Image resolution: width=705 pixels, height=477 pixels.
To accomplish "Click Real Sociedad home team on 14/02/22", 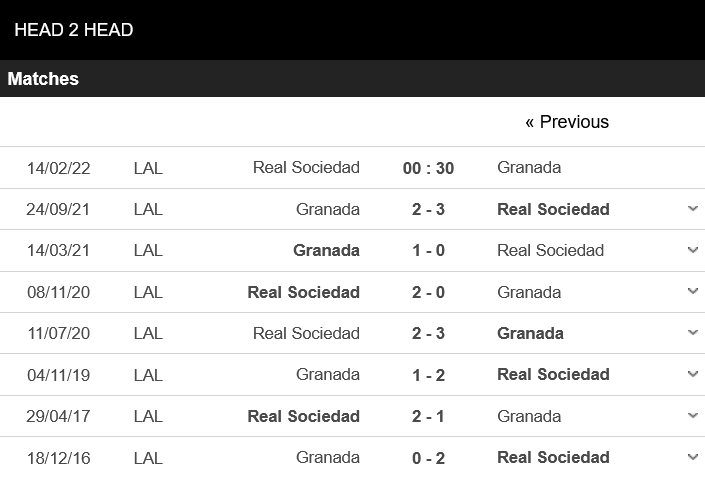I will point(306,167).
